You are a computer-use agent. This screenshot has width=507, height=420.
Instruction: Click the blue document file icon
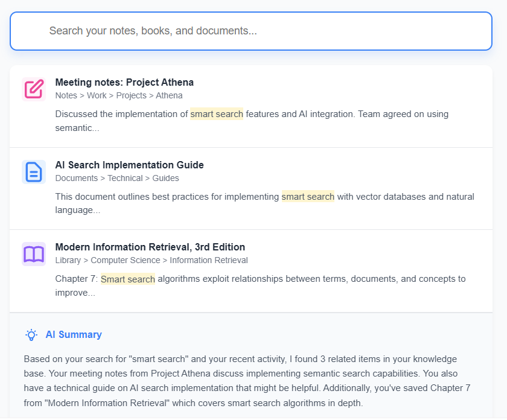point(34,172)
